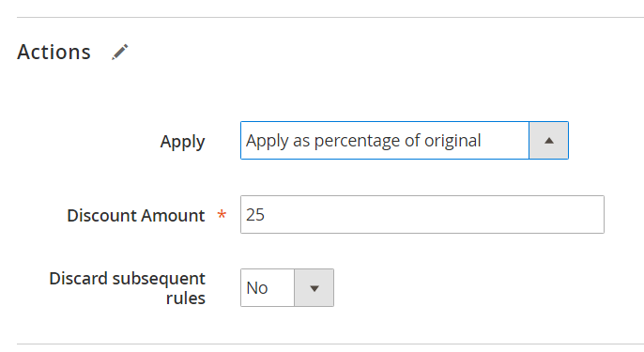Click the word 'rules' in the Discard label
The image size is (644, 352).
pos(186,298)
